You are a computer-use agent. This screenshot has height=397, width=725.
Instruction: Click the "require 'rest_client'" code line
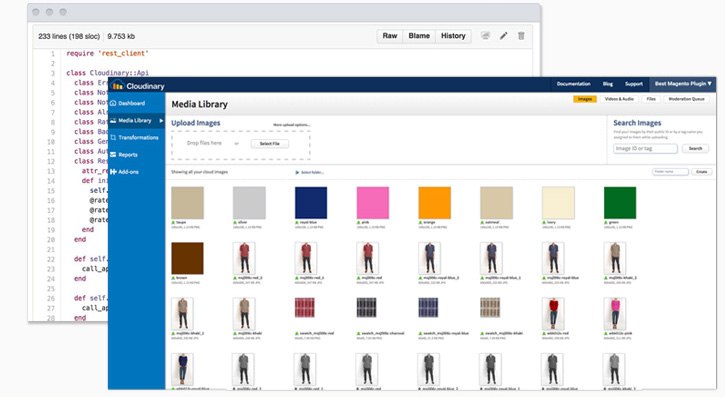pos(107,53)
